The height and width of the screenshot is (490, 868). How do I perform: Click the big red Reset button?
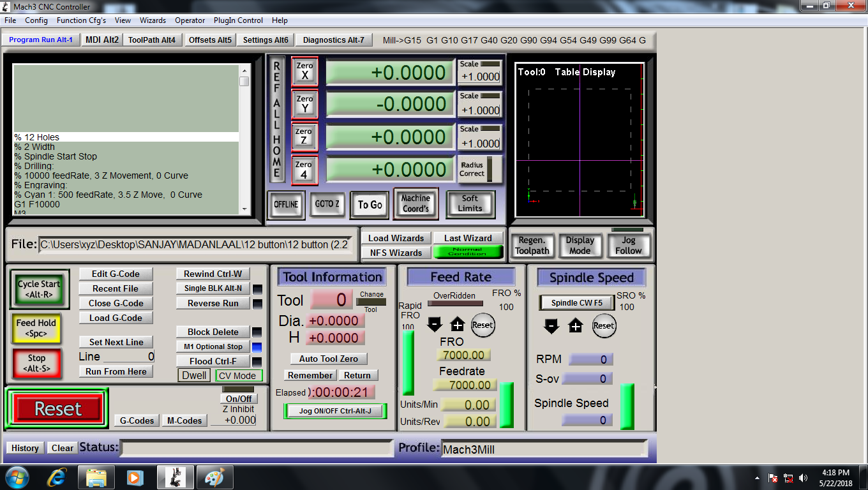(x=58, y=409)
